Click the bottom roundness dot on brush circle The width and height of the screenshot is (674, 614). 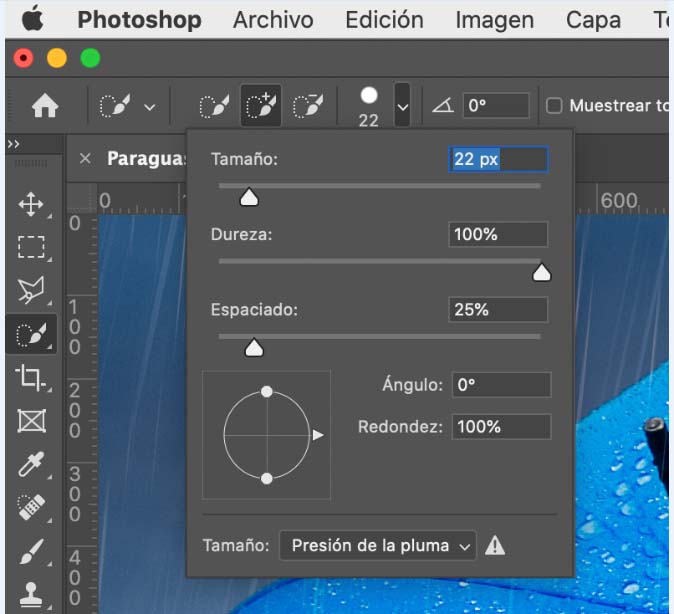267,478
